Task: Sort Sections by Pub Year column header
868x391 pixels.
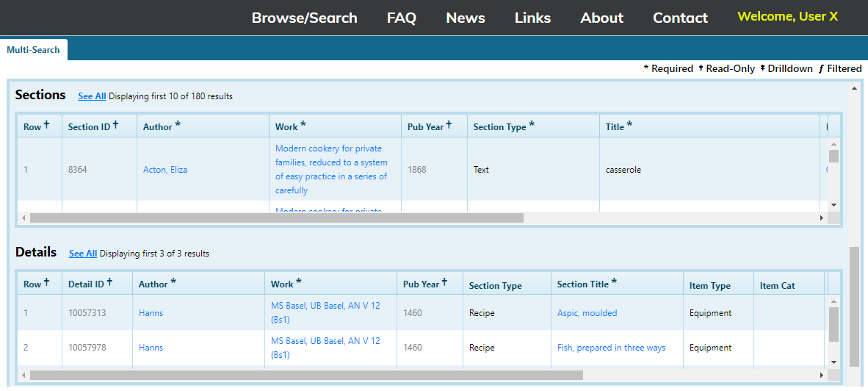Action: 425,126
